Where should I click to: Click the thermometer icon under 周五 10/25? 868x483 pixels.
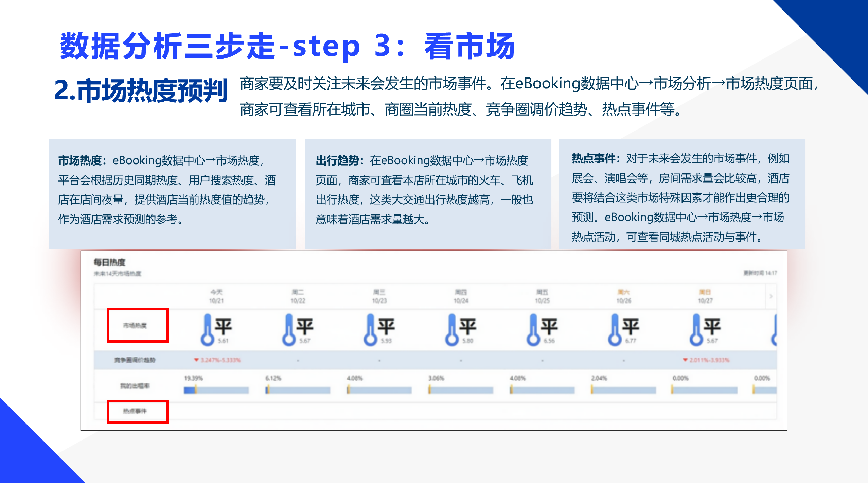tap(533, 329)
